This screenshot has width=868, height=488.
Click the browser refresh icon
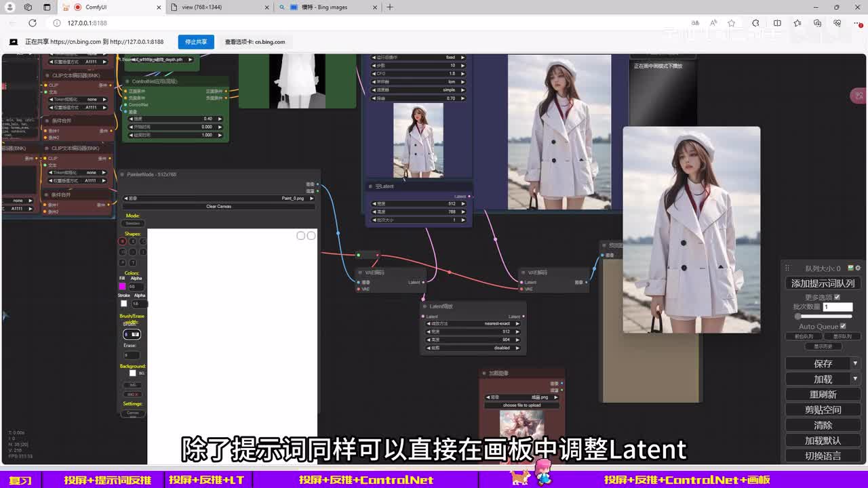32,23
